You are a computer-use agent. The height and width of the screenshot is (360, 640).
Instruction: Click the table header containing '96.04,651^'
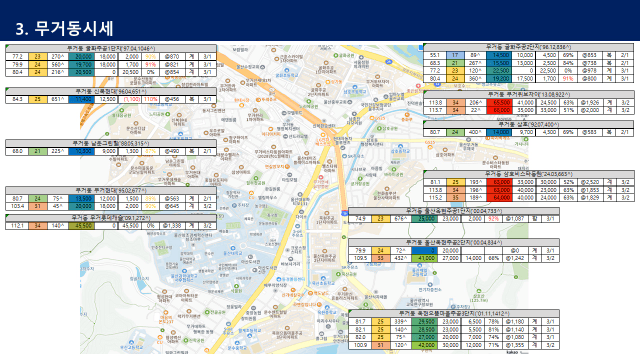click(x=111, y=91)
